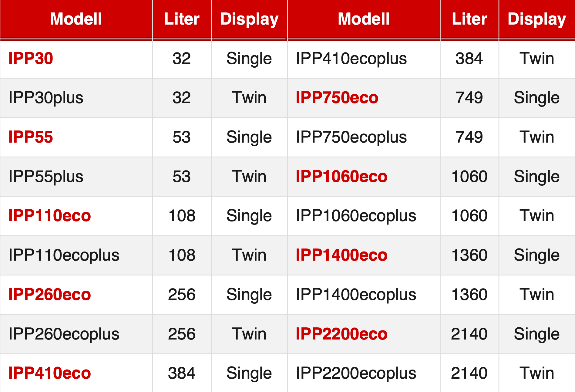The width and height of the screenshot is (575, 392).
Task: Click the IPP2200eco model entry
Action: (341, 334)
